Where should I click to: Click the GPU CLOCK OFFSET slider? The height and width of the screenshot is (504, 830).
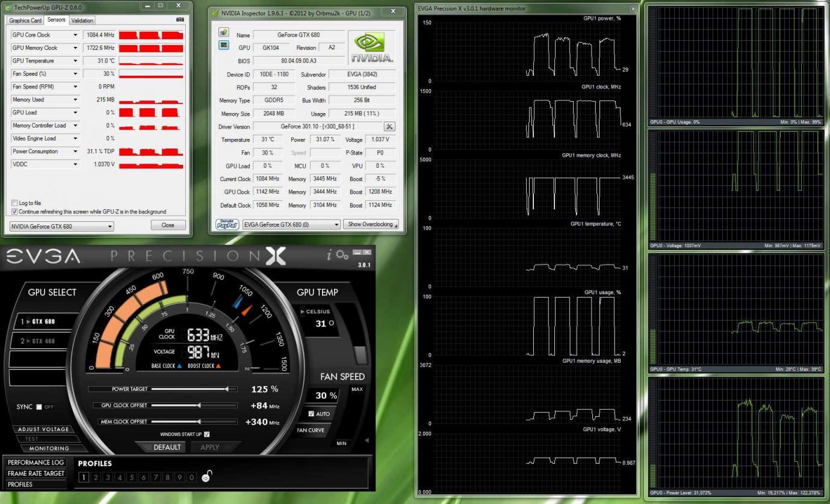tap(194, 405)
